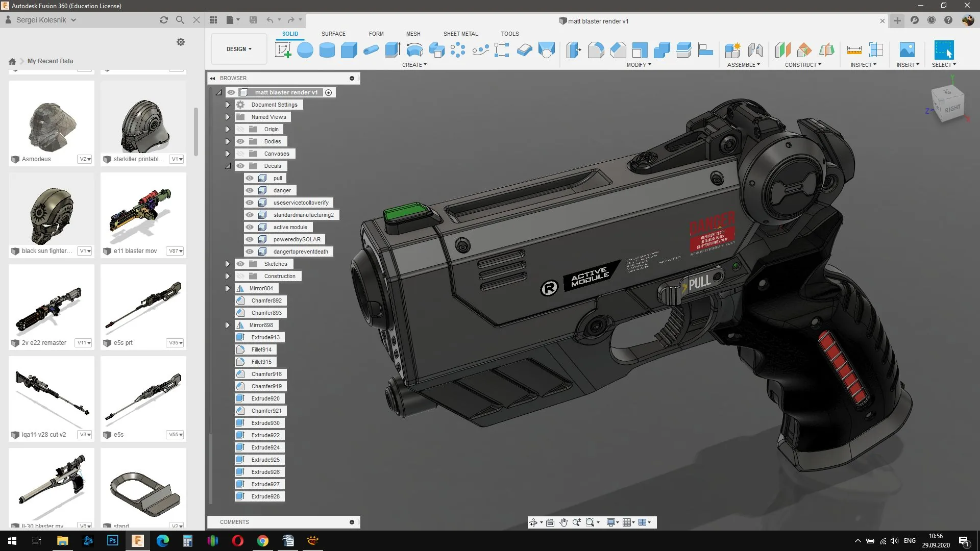The width and height of the screenshot is (980, 551).
Task: Choose the blue cylinder Revolve tool
Action: pos(327,50)
